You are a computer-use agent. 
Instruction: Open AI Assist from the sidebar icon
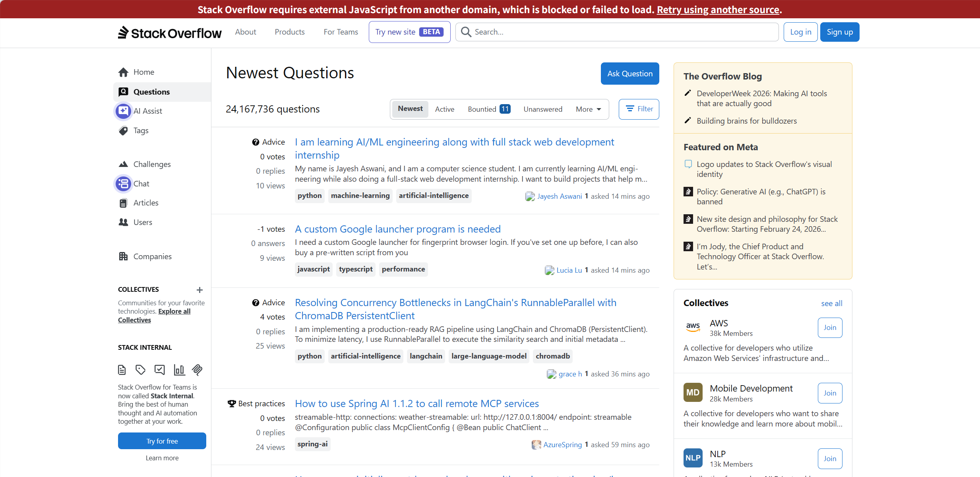click(123, 111)
